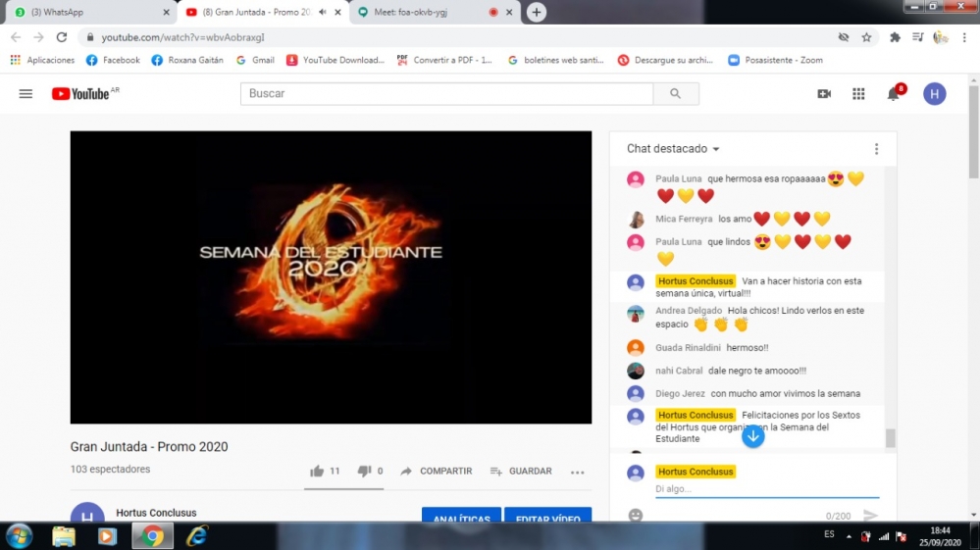Viewport: 980px width, 550px height.
Task: Open the YouTube apps grid
Action: click(x=858, y=94)
